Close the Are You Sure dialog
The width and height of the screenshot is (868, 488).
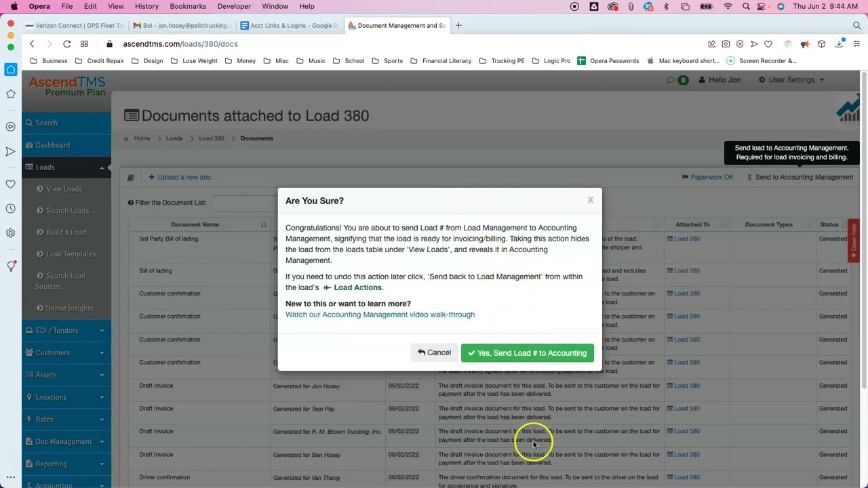(591, 200)
